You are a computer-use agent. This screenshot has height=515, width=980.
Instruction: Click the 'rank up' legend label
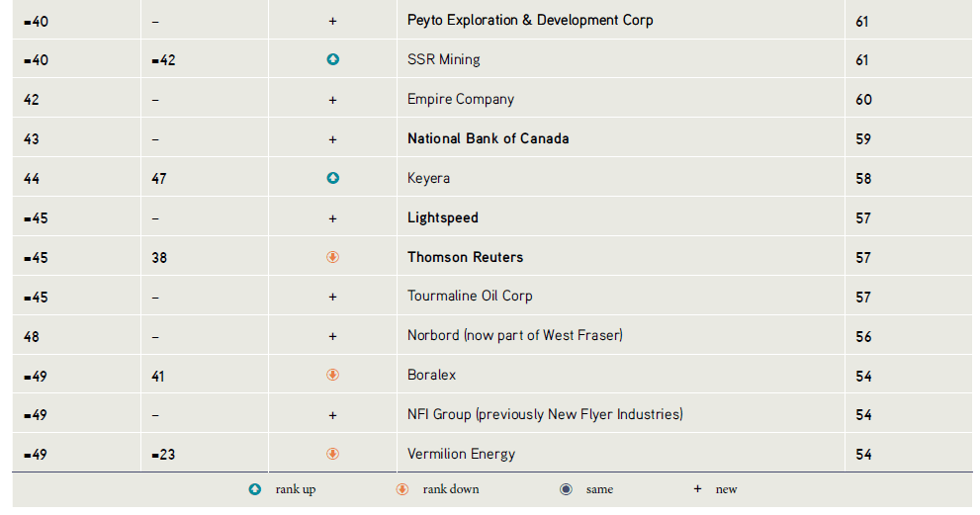coord(296,489)
